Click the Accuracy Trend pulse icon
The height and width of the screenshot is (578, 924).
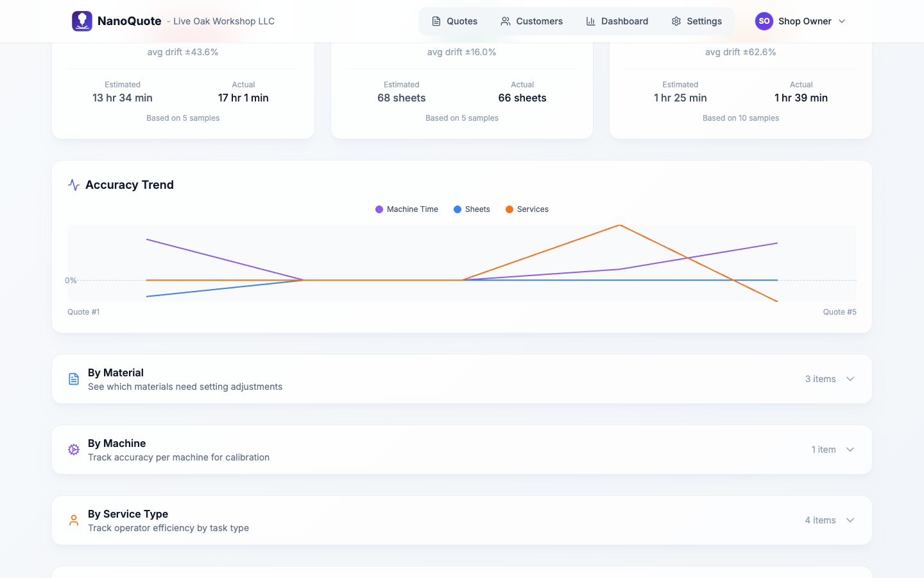74,185
